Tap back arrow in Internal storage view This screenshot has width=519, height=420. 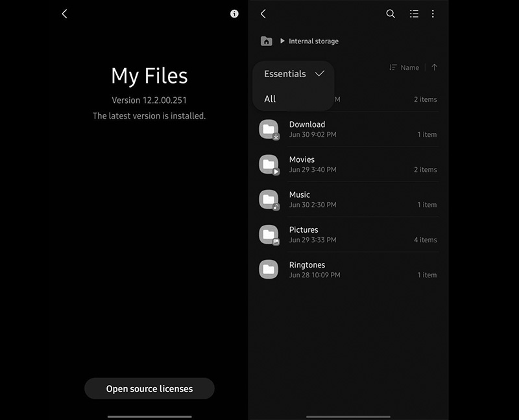tap(263, 14)
